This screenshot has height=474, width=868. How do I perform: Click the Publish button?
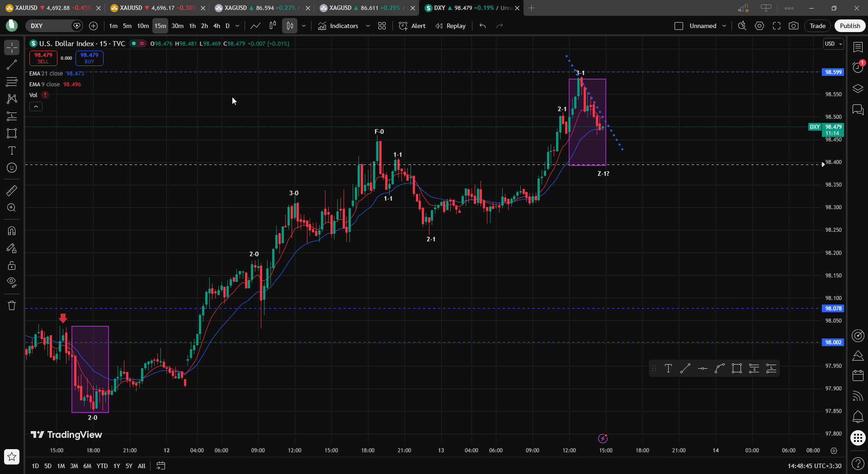pos(850,26)
